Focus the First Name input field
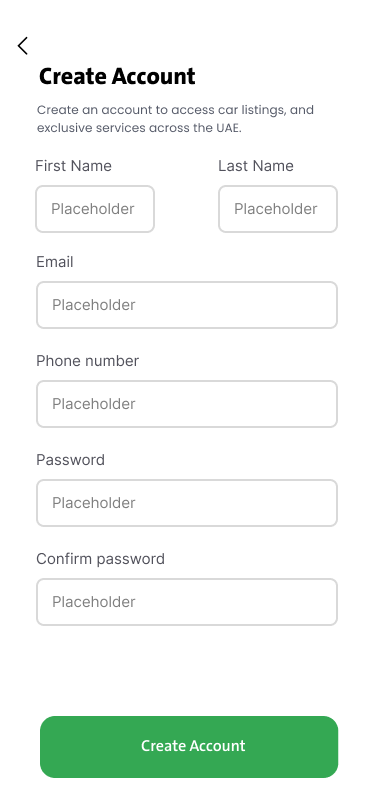The width and height of the screenshot is (375, 812). pyautogui.click(x=95, y=209)
